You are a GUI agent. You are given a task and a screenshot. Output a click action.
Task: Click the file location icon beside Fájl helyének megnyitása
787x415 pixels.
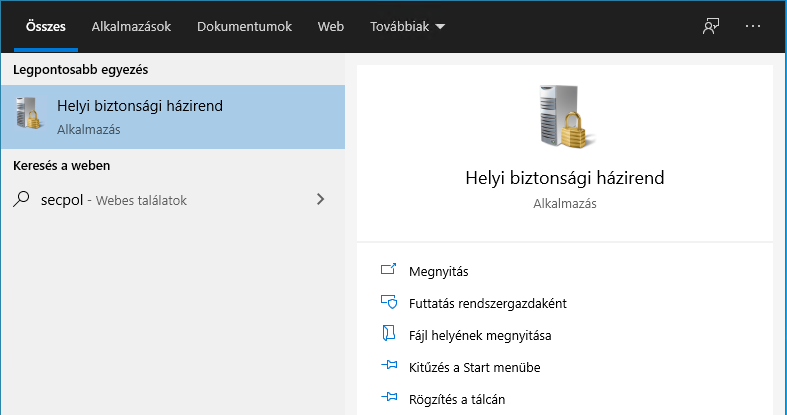coord(390,335)
